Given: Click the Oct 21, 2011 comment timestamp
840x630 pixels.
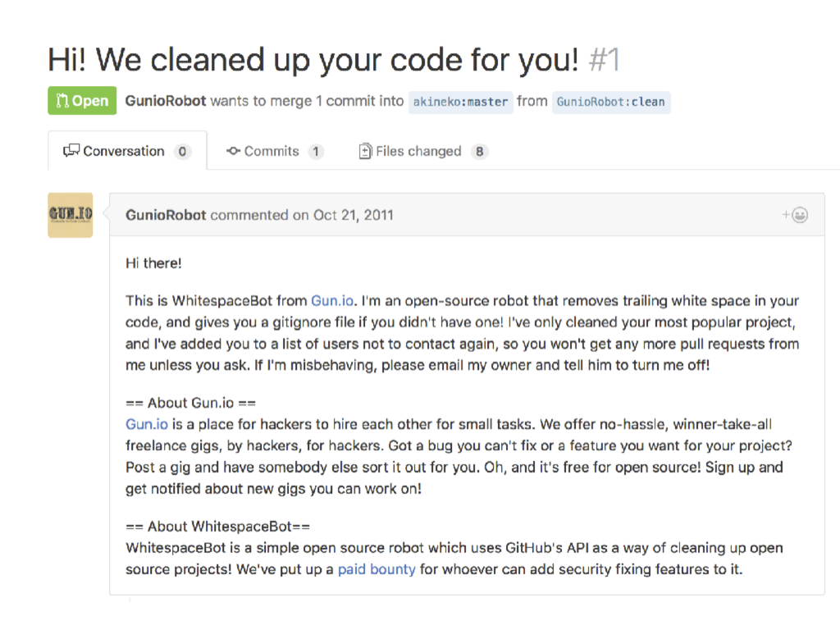Looking at the screenshot, I should [x=353, y=215].
